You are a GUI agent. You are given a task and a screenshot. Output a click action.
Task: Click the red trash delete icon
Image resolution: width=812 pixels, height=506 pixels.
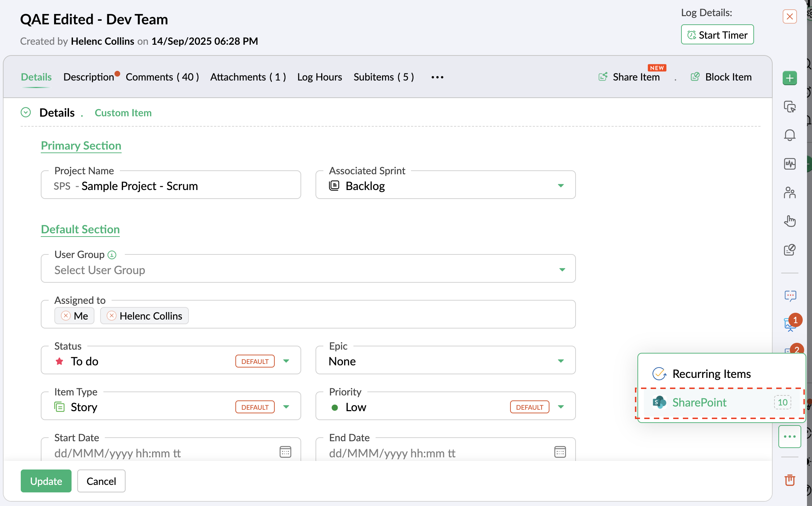point(789,480)
